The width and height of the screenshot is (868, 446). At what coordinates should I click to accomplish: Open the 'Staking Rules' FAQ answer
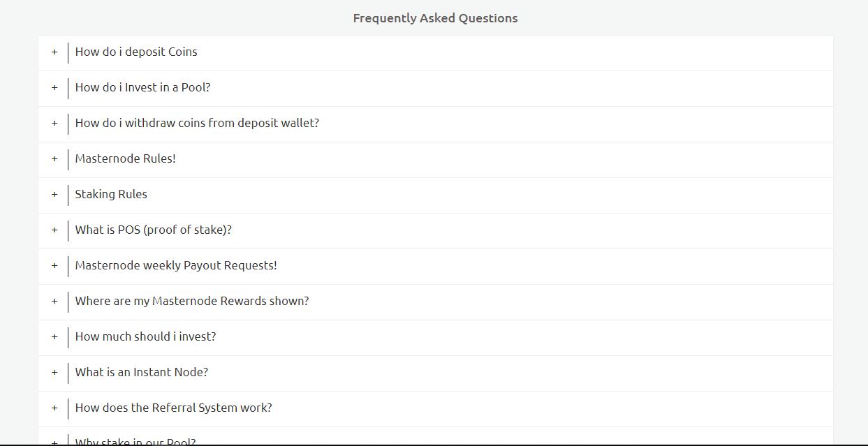coord(111,195)
